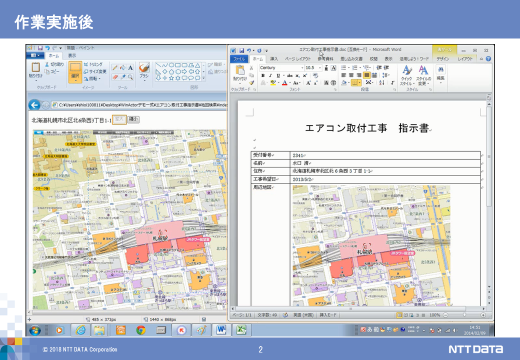Adjust the Word zoom slider
The height and width of the screenshot is (360, 520).
[464, 315]
